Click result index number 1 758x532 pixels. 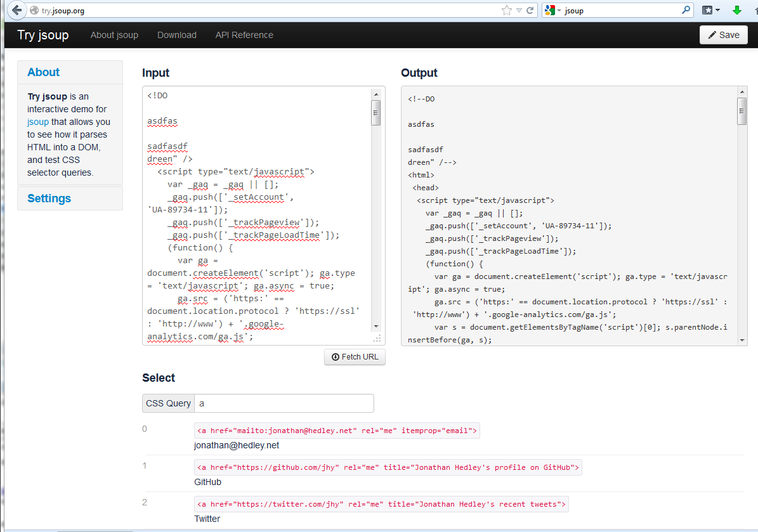(x=145, y=465)
